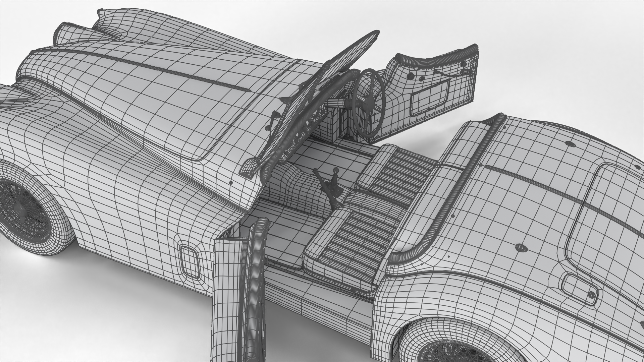Image resolution: width=644 pixels, height=362 pixels.
Task: Click the door pocket on the open far door
Action: click(430, 98)
